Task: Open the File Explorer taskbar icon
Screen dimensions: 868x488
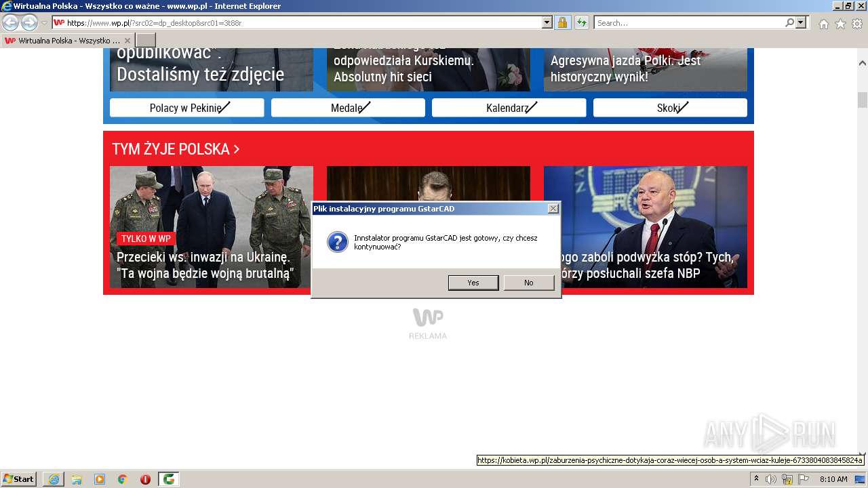Action: [x=77, y=479]
